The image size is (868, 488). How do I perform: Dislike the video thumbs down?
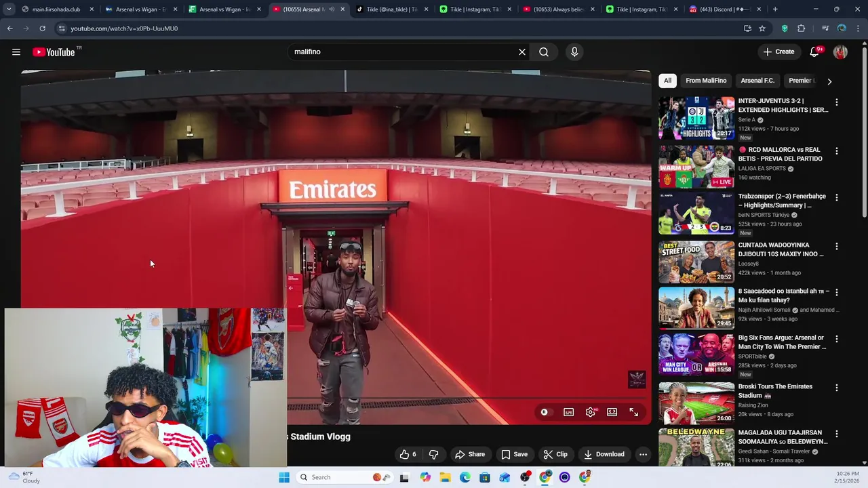[x=433, y=455]
